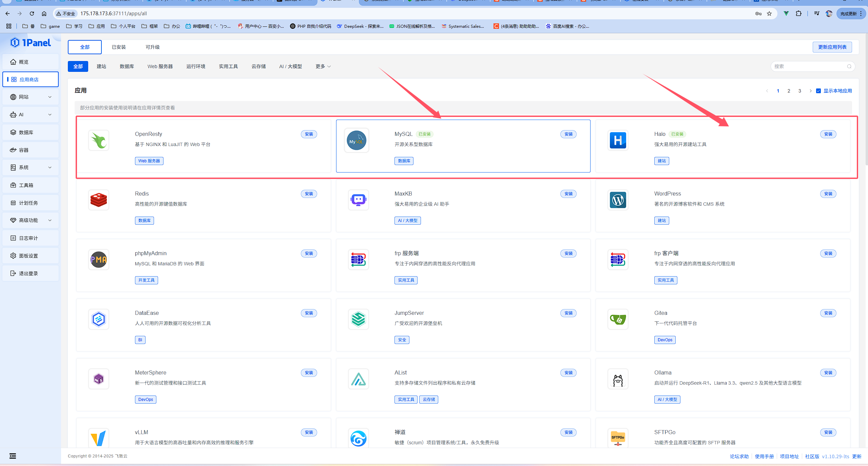This screenshot has height=466, width=868.
Task: Click the MaxKB robot icon
Action: tap(358, 200)
